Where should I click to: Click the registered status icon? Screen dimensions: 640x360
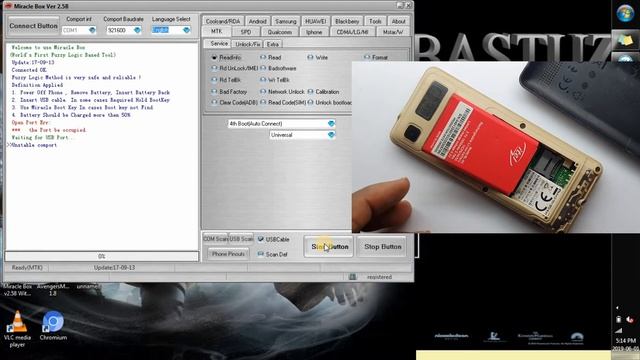353,277
